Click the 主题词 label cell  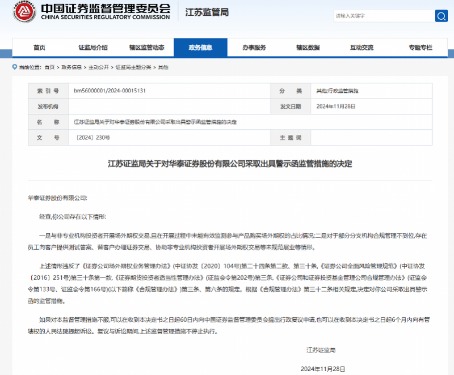click(x=290, y=138)
